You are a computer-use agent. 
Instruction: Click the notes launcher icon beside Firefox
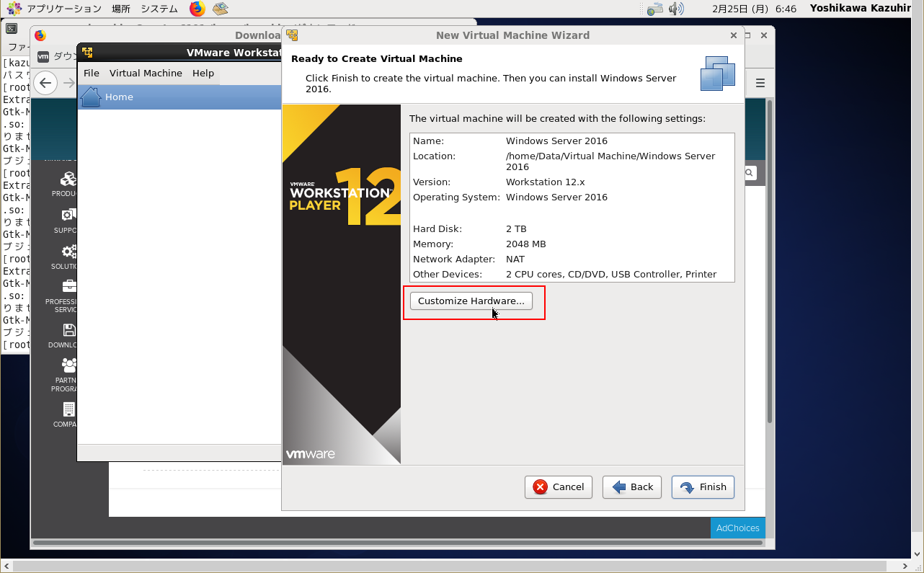(220, 9)
